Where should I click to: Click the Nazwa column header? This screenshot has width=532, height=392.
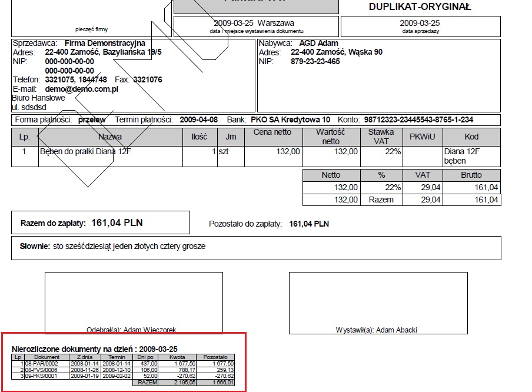pos(110,137)
